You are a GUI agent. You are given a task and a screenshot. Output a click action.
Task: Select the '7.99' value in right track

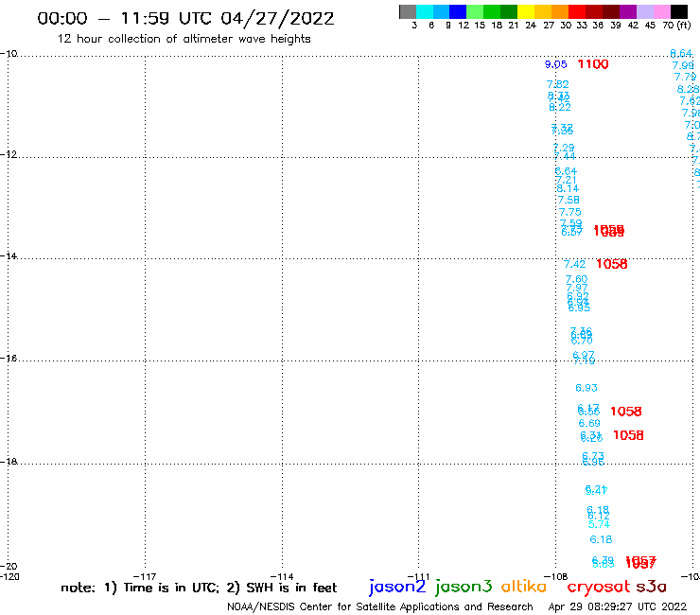point(684,65)
